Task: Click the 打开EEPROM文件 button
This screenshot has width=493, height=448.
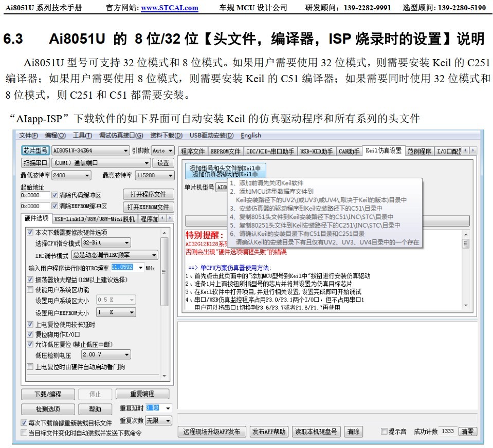Action: point(149,207)
